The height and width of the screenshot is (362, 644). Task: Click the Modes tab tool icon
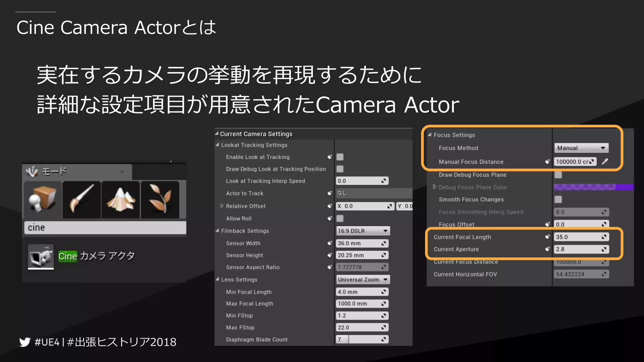point(32,172)
